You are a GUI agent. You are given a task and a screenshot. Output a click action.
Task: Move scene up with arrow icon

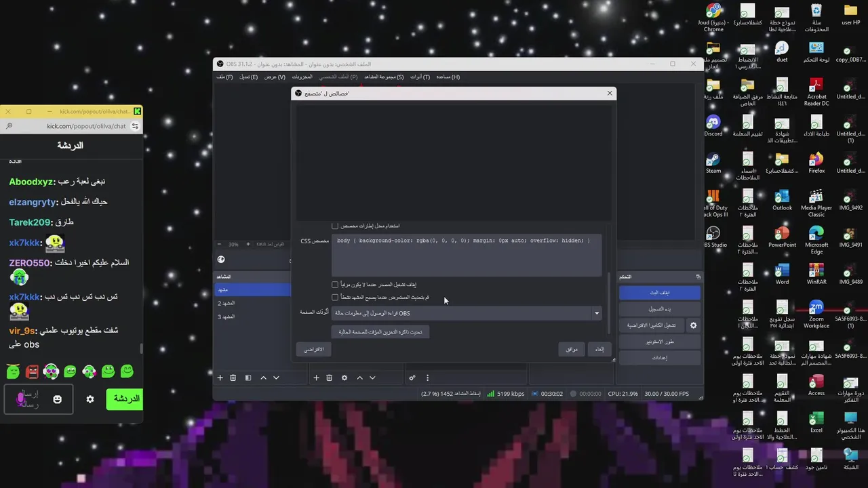(263, 378)
